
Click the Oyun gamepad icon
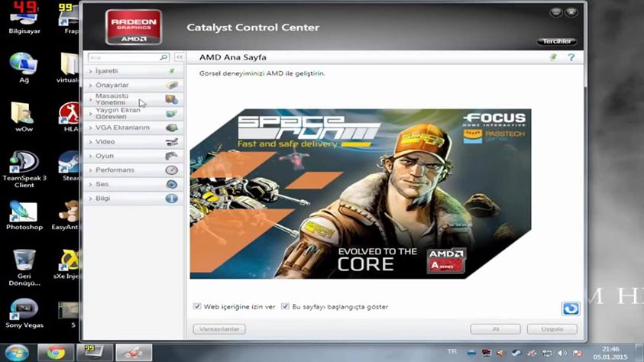point(172,156)
